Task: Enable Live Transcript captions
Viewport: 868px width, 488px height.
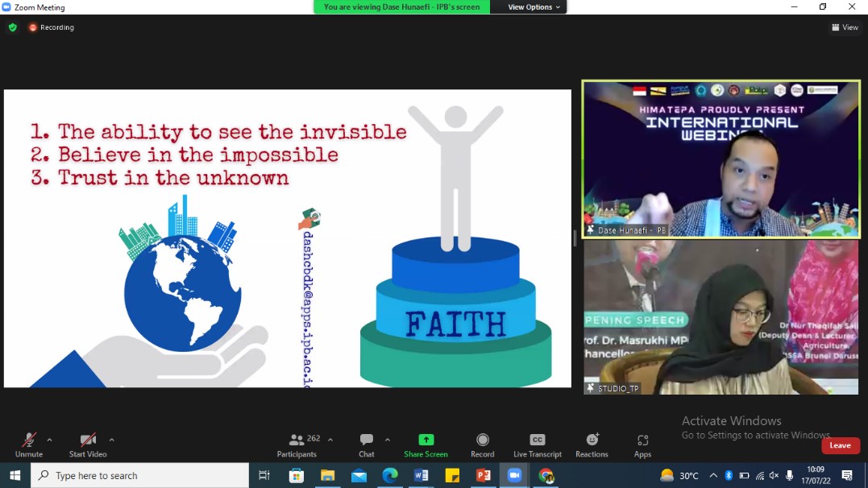Action: click(537, 444)
